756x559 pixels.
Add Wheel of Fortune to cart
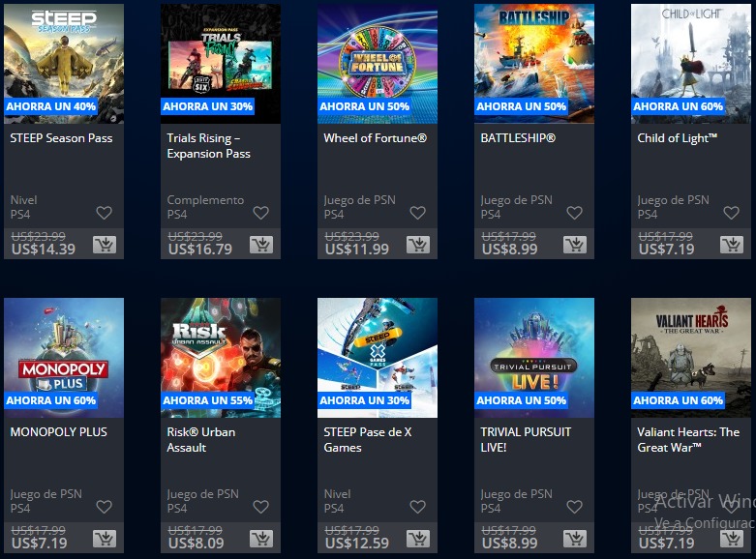(x=418, y=245)
